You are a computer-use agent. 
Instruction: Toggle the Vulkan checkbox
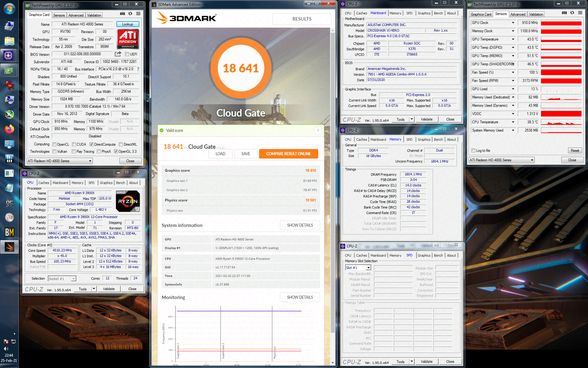point(54,151)
